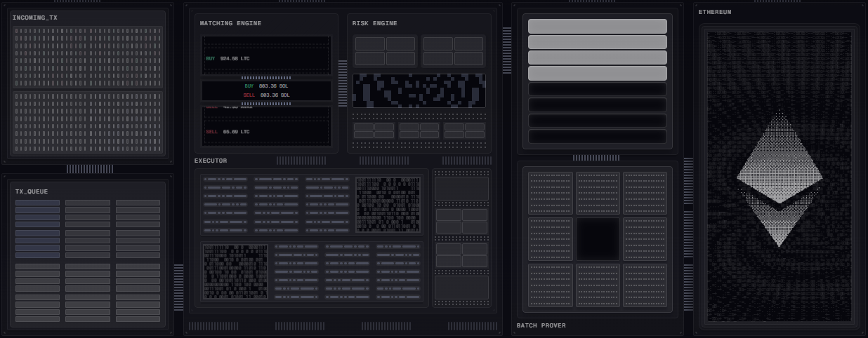Click the MATCHING ENGINE panel title
This screenshot has height=338, width=868.
pos(230,24)
